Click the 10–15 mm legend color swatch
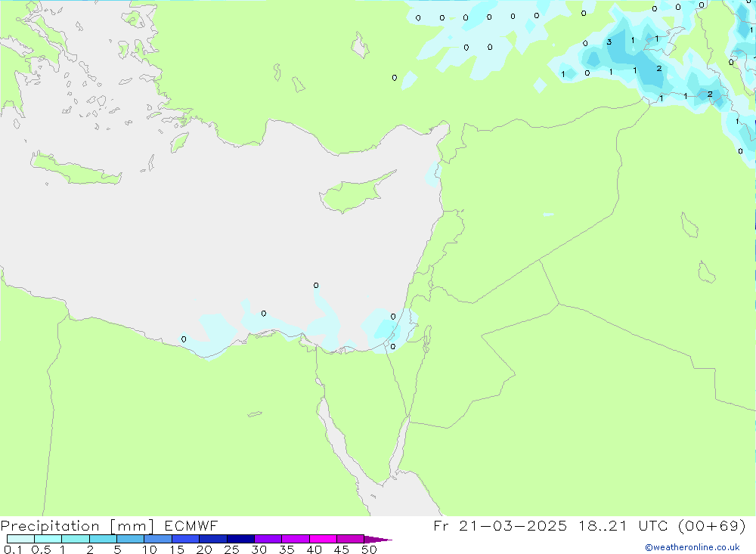756x554 pixels. point(158,539)
